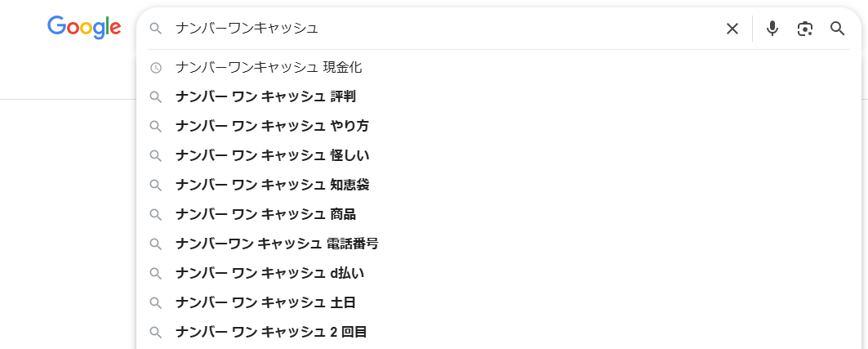Clear the search box text
Screen dimensions: 868x349
[732, 29]
